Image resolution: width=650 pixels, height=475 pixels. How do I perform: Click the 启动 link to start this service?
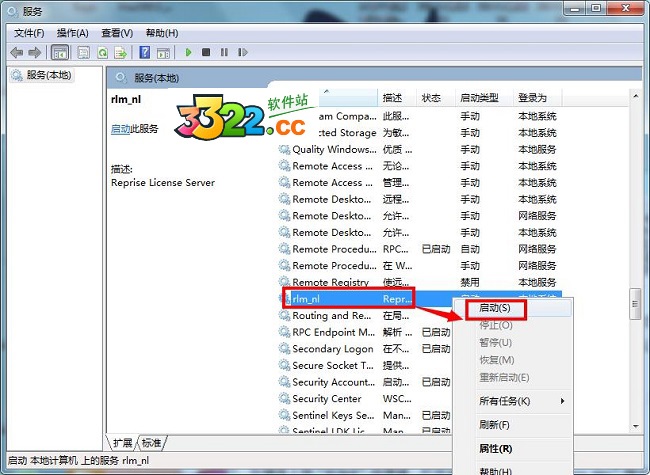coord(120,129)
